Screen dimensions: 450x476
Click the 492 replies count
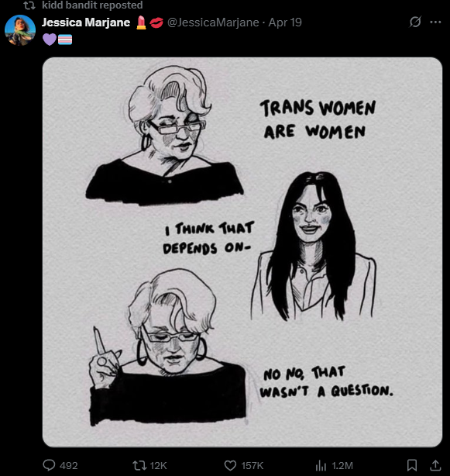tap(68, 465)
